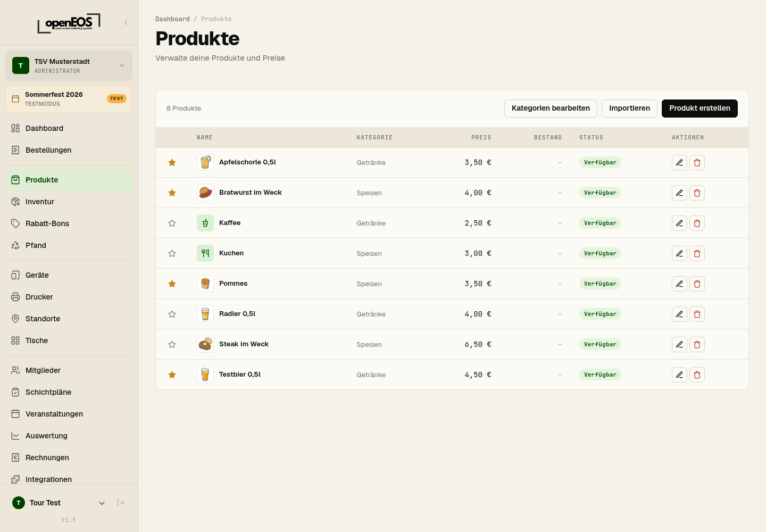The width and height of the screenshot is (766, 532).
Task: Delete the Testbier 0,5l row
Action: pyautogui.click(x=697, y=375)
